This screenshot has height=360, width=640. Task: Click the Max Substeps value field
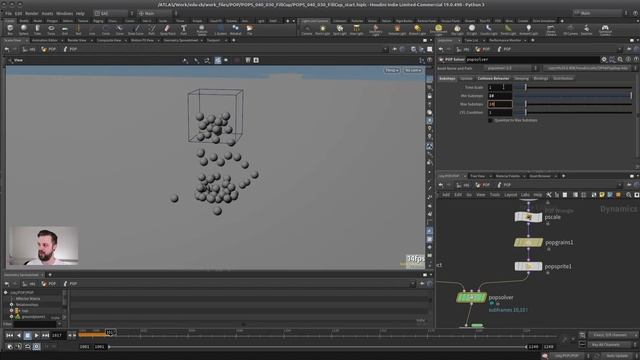500,104
